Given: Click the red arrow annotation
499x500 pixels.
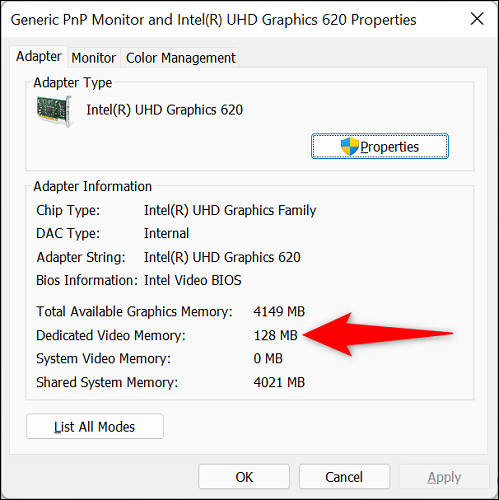Looking at the screenshot, I should tap(378, 335).
